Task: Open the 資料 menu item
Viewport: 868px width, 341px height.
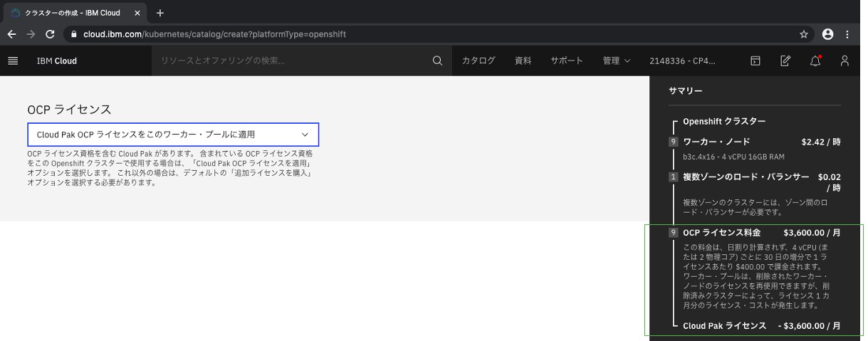Action: pos(523,61)
